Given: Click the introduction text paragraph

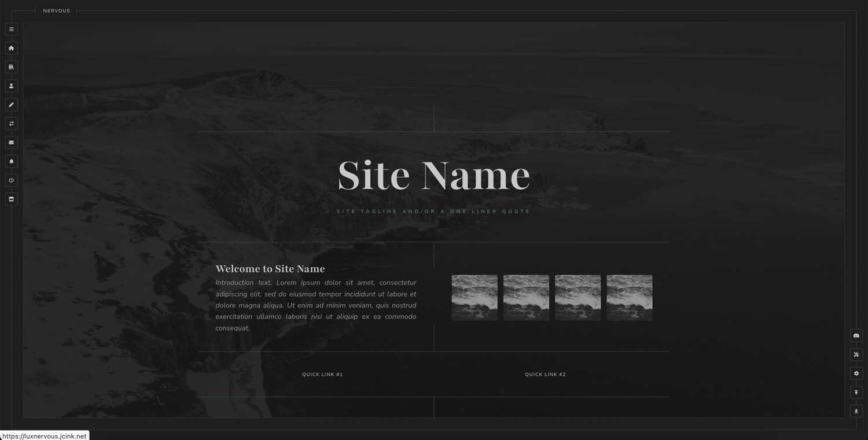Looking at the screenshot, I should coord(316,305).
